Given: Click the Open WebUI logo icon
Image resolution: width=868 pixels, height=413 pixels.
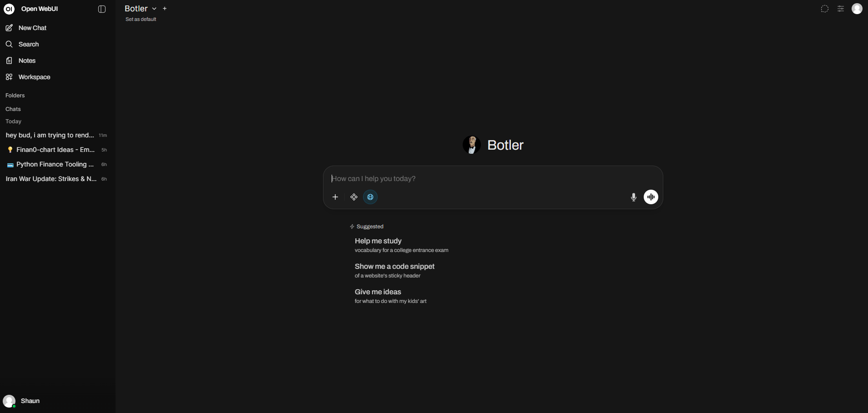Looking at the screenshot, I should click(9, 9).
